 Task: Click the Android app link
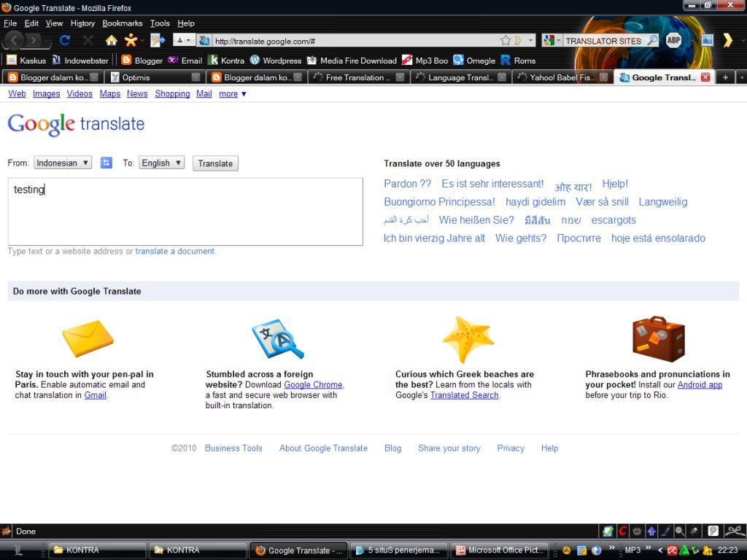[x=700, y=385]
